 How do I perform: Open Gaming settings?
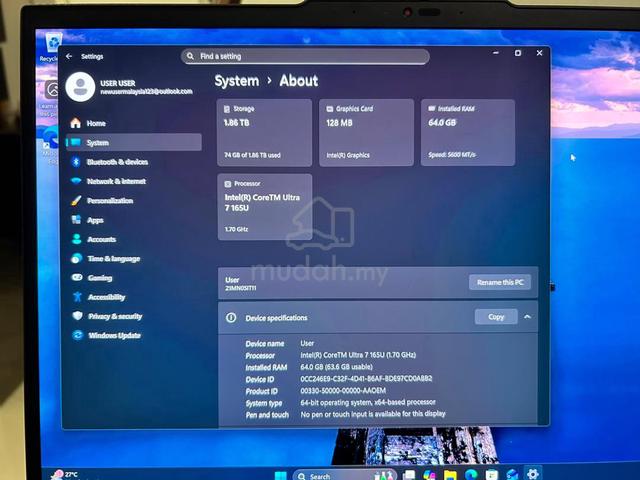click(x=133, y=278)
